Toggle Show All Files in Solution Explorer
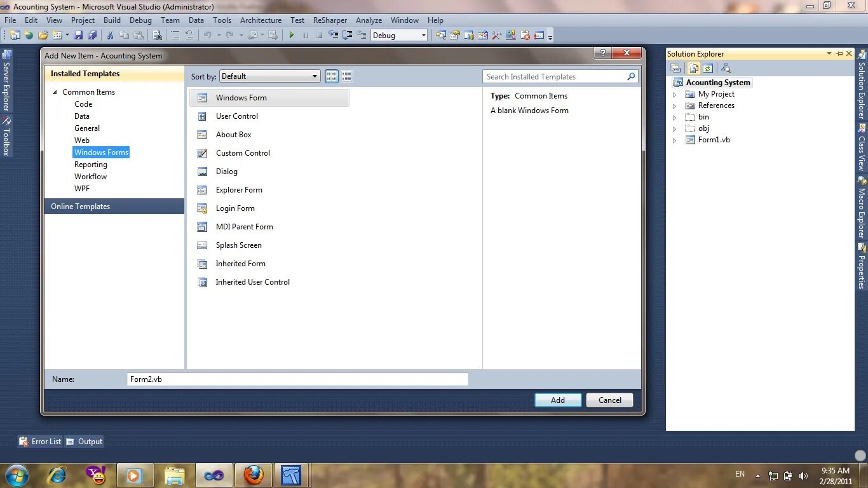This screenshot has width=868, height=488. [x=694, y=68]
